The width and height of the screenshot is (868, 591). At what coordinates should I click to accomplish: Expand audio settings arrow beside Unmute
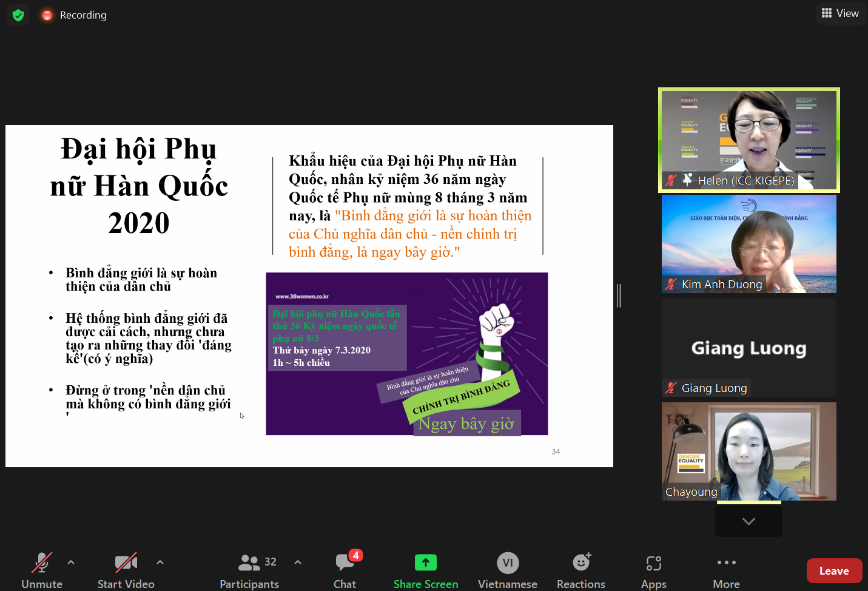coord(71,562)
